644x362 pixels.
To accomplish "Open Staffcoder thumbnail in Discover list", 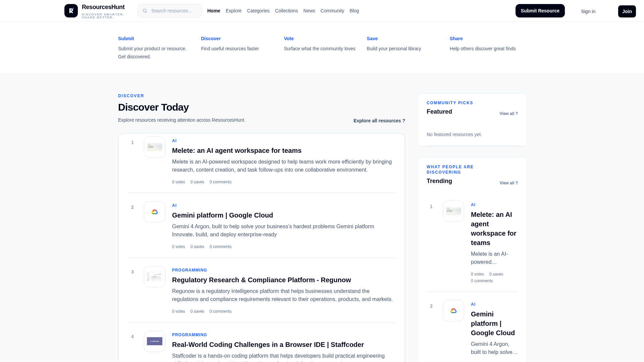I will click(155, 341).
